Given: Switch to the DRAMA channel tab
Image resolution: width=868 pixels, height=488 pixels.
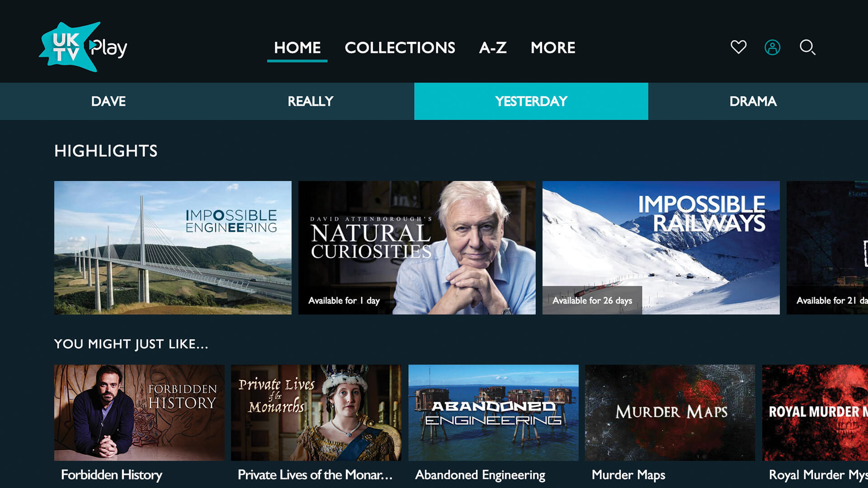Looking at the screenshot, I should click(x=753, y=101).
